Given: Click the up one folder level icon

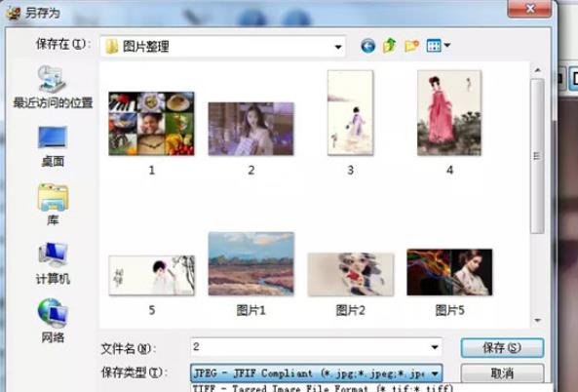Looking at the screenshot, I should 390,46.
